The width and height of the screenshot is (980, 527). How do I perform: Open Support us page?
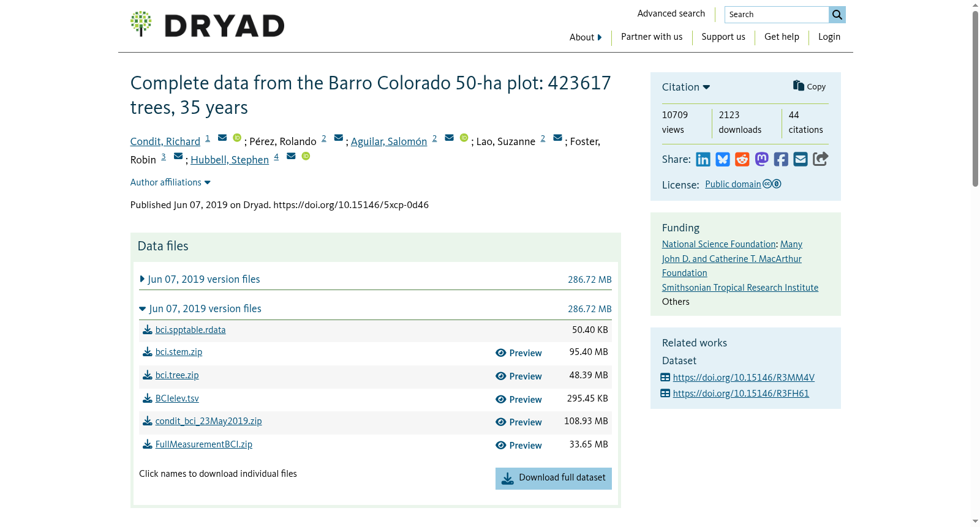[x=723, y=37]
